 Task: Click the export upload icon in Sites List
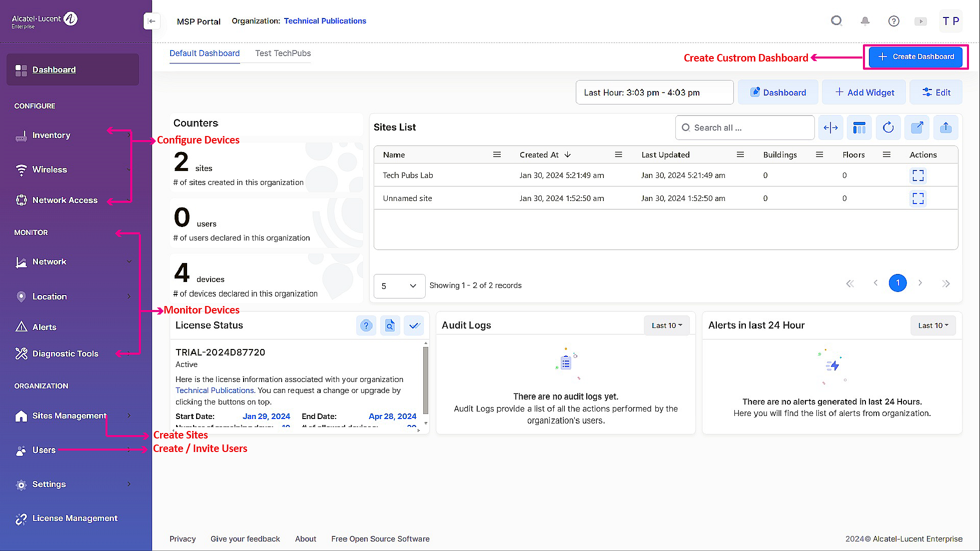945,127
